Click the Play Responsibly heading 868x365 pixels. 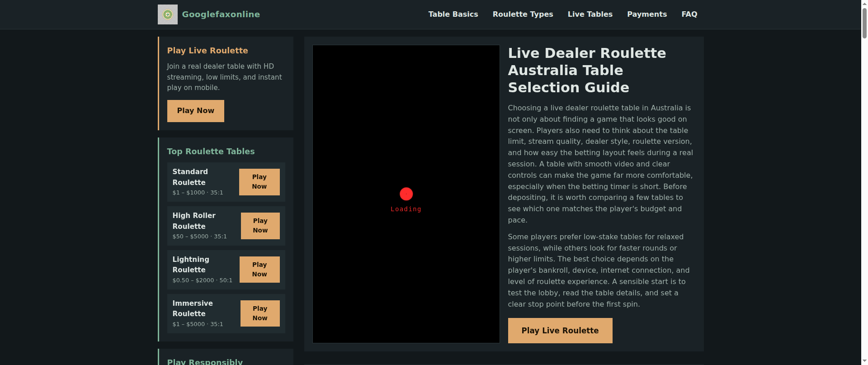tap(205, 361)
